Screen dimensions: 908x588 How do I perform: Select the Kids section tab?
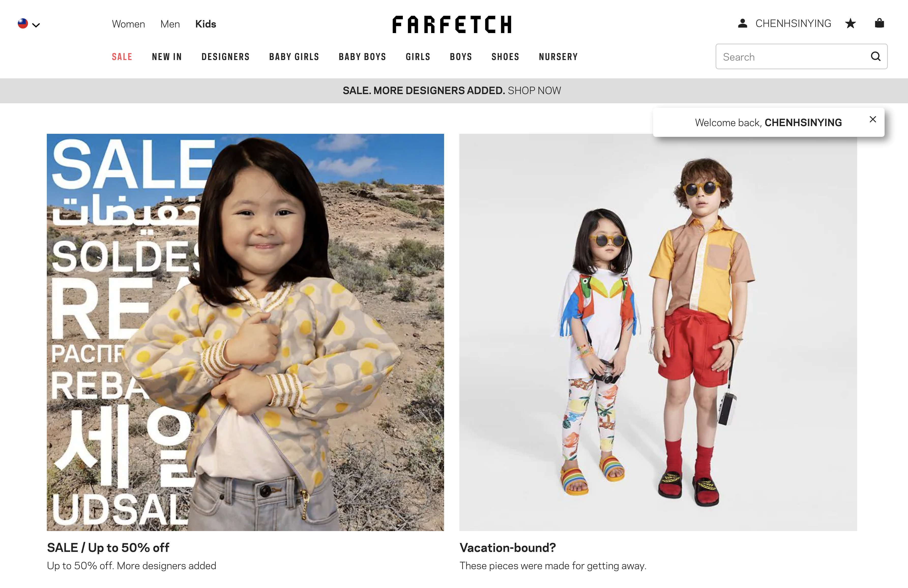pyautogui.click(x=206, y=24)
